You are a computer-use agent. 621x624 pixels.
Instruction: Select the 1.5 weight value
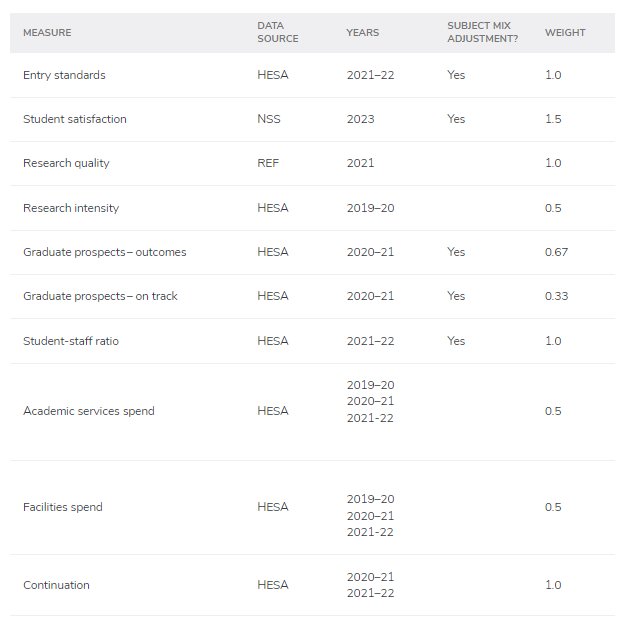coord(553,119)
